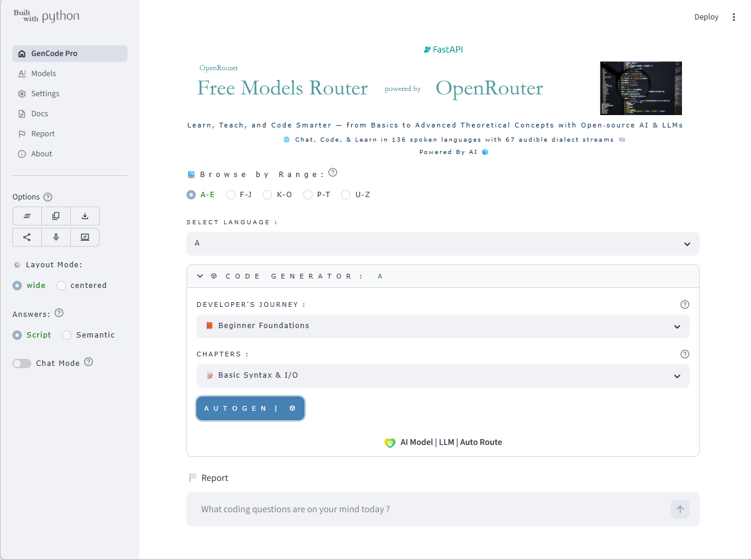Click the Built with python logo
This screenshot has width=751, height=560.
click(x=47, y=17)
